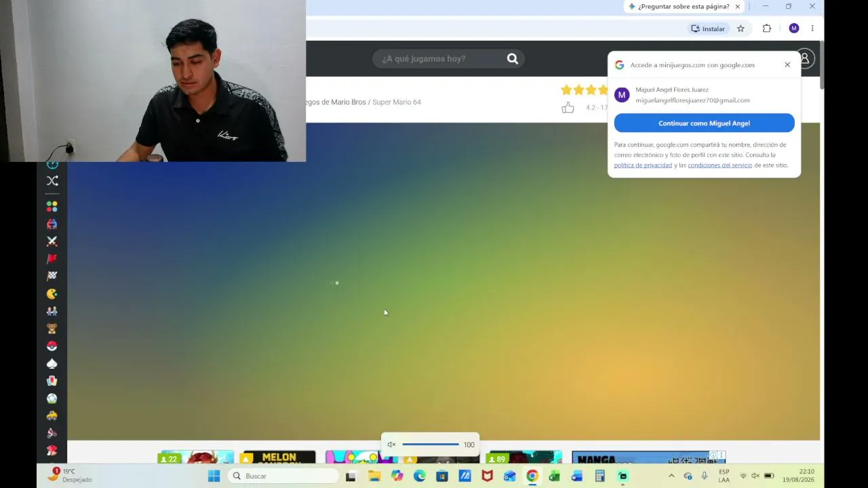This screenshot has height=488, width=868.
Task: Open the soccer ball sports category icon
Action: (52, 399)
